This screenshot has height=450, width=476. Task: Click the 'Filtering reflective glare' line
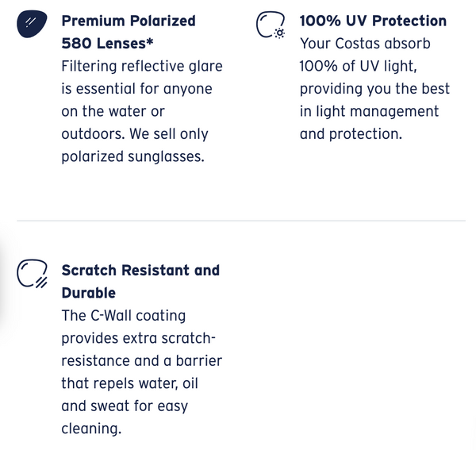coord(141,66)
